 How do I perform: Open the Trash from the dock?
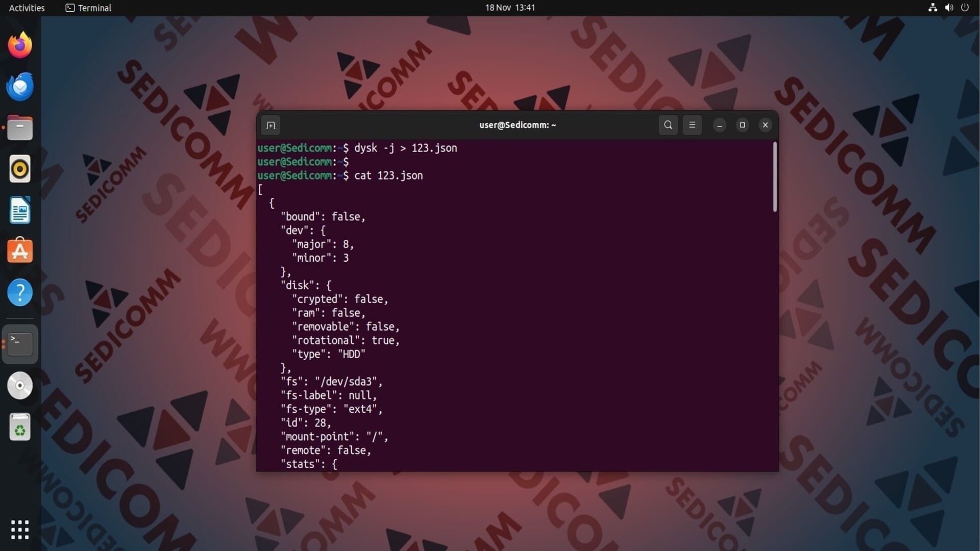pyautogui.click(x=20, y=427)
